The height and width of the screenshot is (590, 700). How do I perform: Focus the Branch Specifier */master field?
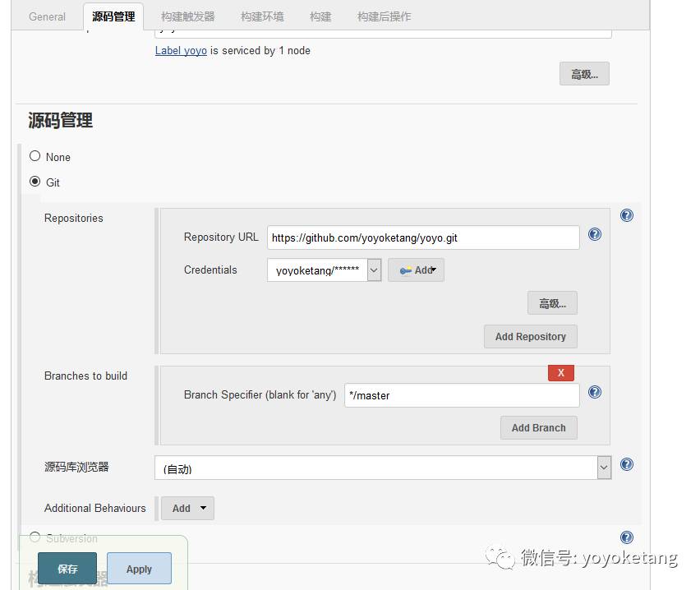[x=462, y=395]
